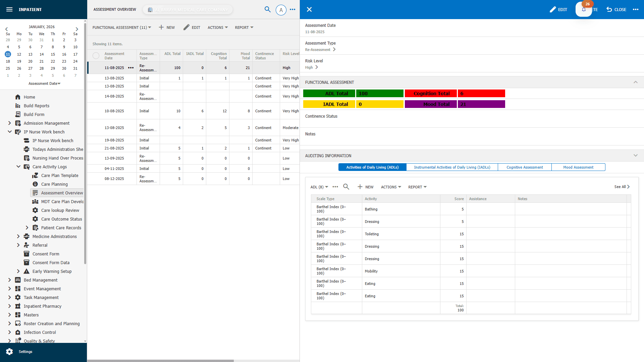Click the search icon inside the ADL panel

point(346,187)
